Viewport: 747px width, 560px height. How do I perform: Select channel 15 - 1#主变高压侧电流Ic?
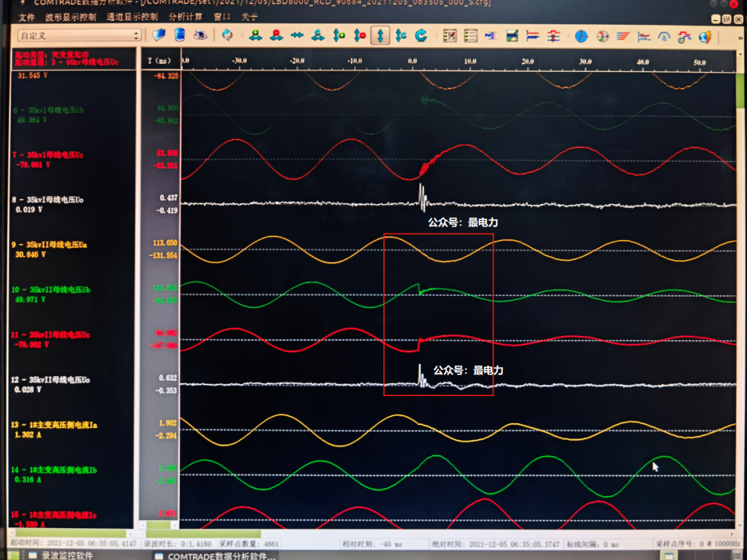pos(53,515)
